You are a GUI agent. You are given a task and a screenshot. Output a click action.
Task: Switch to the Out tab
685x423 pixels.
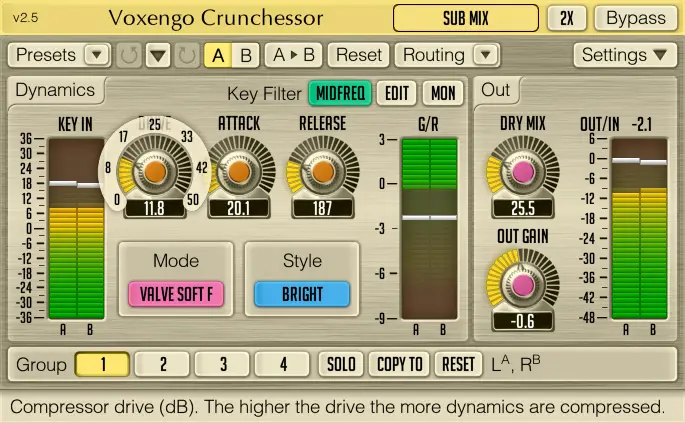pos(496,90)
